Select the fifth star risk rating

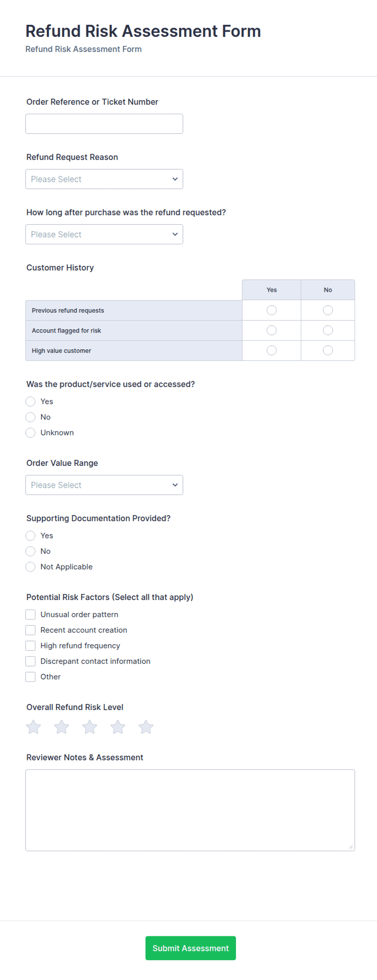click(x=146, y=727)
